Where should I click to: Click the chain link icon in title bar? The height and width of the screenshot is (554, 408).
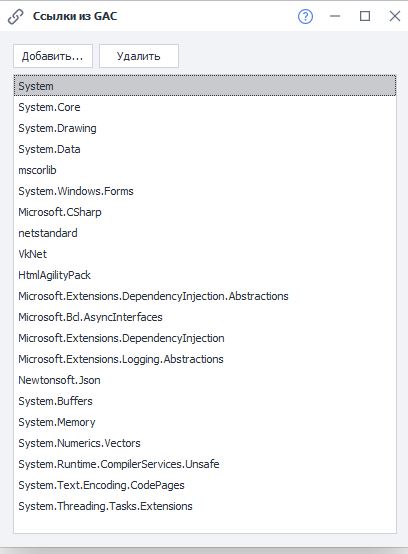[x=16, y=17]
